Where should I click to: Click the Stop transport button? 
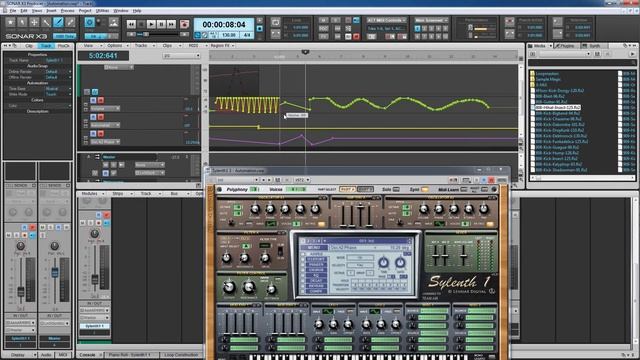pyautogui.click(x=141, y=24)
